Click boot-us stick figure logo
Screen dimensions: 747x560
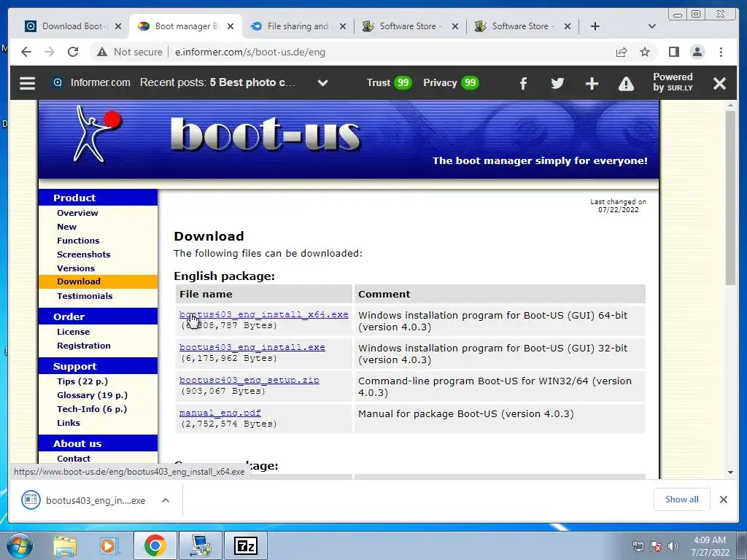(97, 134)
